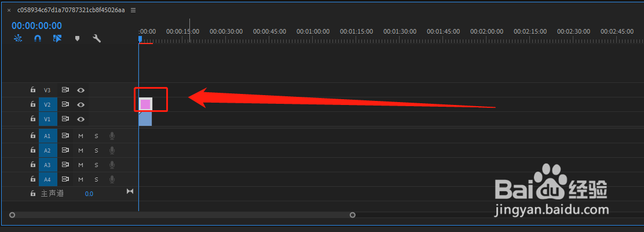Viewport: 644px width, 232px height.
Task: Toggle the V1 track targeting button
Action: (47, 119)
